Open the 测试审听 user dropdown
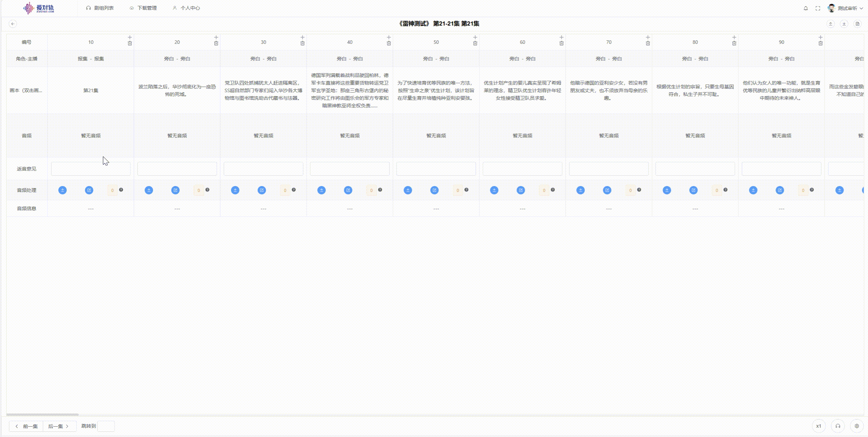868x437 pixels. 845,8
